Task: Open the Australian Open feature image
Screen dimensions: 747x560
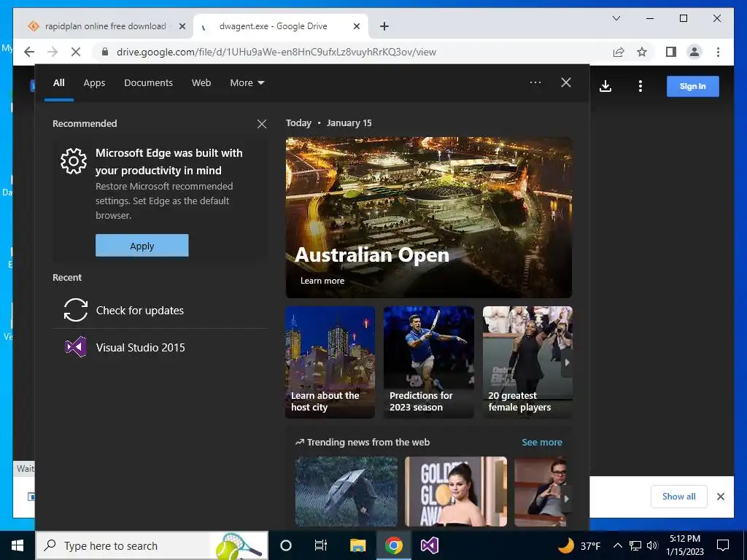Action: click(x=429, y=217)
